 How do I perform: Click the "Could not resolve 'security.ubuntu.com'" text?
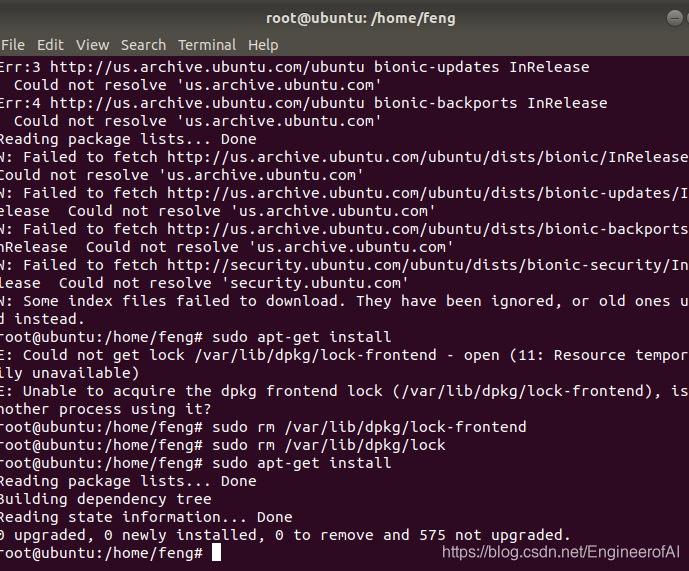234,284
